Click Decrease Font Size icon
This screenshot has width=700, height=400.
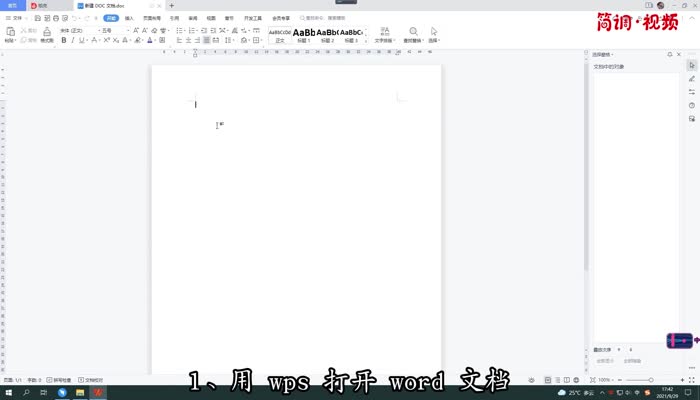pos(145,30)
